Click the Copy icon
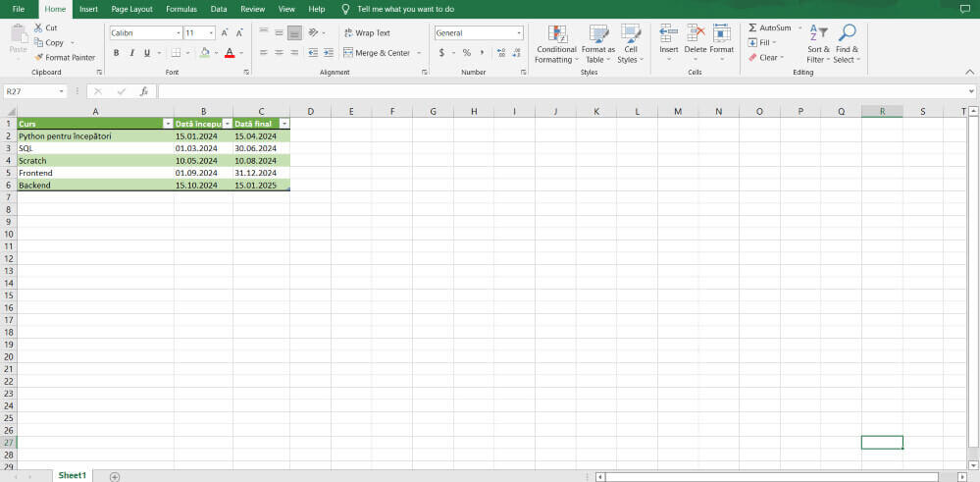The height and width of the screenshot is (482, 980). coord(39,42)
